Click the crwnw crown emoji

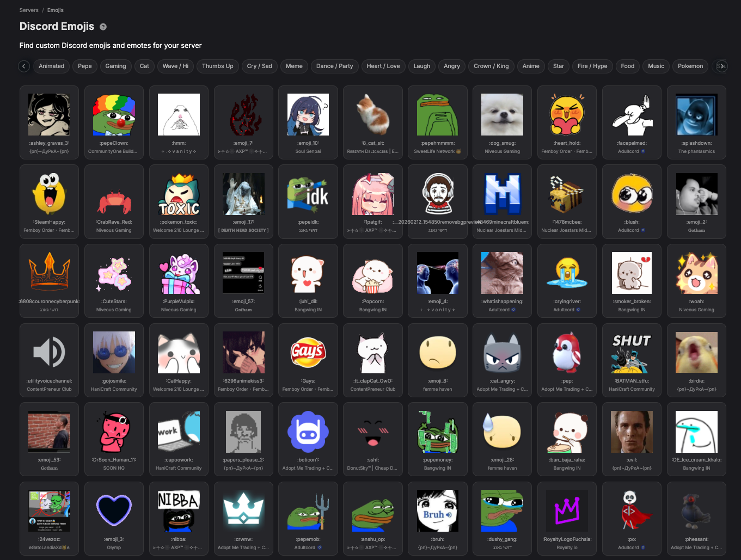pos(243,511)
